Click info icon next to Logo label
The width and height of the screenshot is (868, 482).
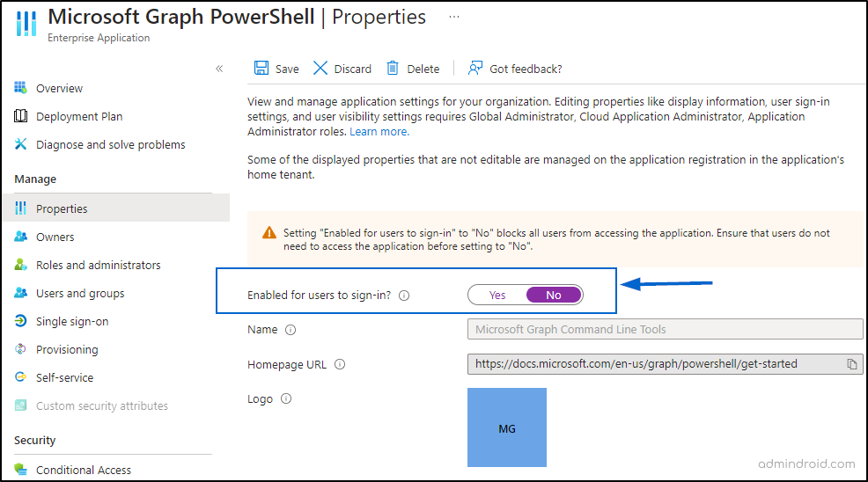[286, 399]
